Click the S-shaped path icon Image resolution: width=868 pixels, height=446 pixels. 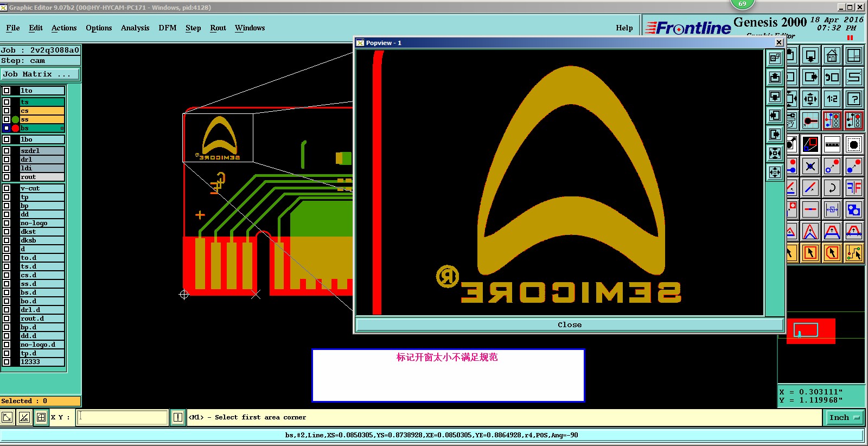click(x=854, y=77)
